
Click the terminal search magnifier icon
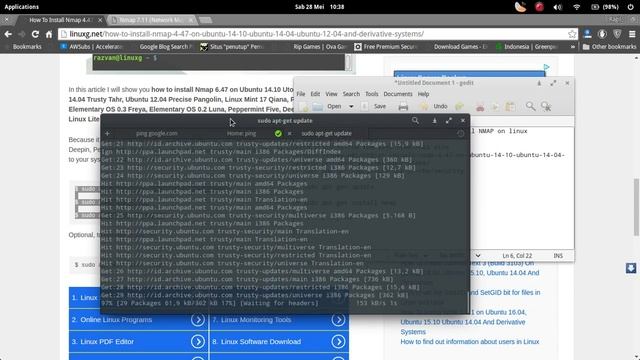point(415,120)
